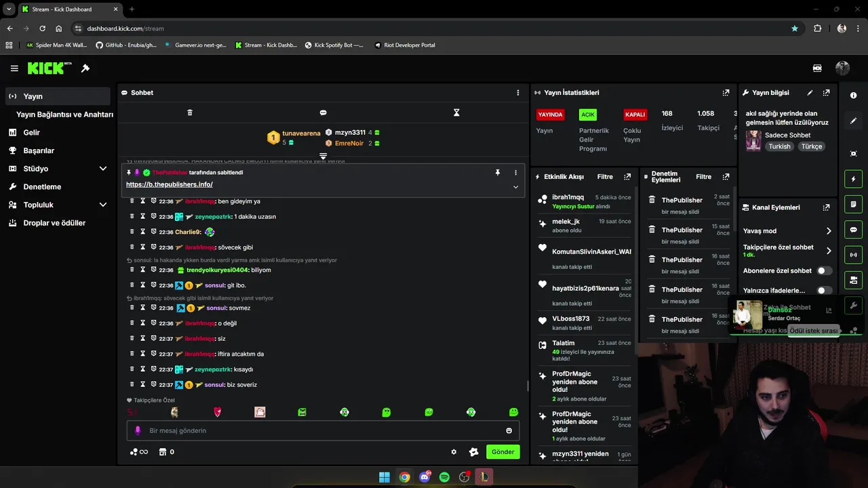Toggle the wrench panel icon in right sidebar

tap(853, 305)
